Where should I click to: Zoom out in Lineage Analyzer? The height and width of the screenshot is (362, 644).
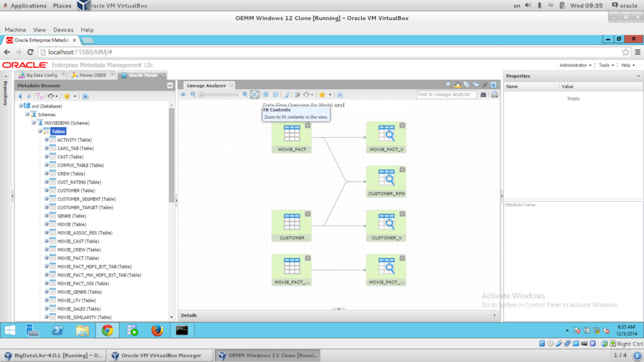[193, 94]
